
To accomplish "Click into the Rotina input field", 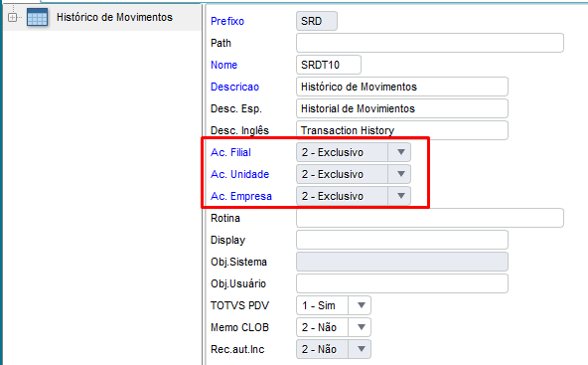I will coord(430,218).
